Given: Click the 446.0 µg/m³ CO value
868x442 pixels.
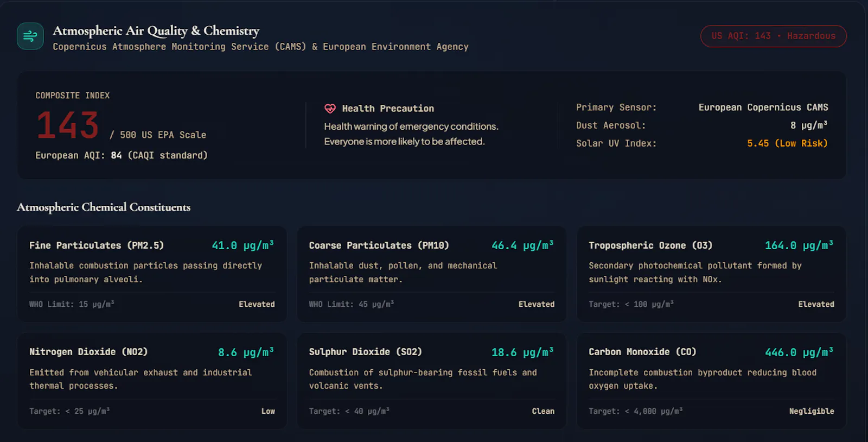Looking at the screenshot, I should coord(799,352).
